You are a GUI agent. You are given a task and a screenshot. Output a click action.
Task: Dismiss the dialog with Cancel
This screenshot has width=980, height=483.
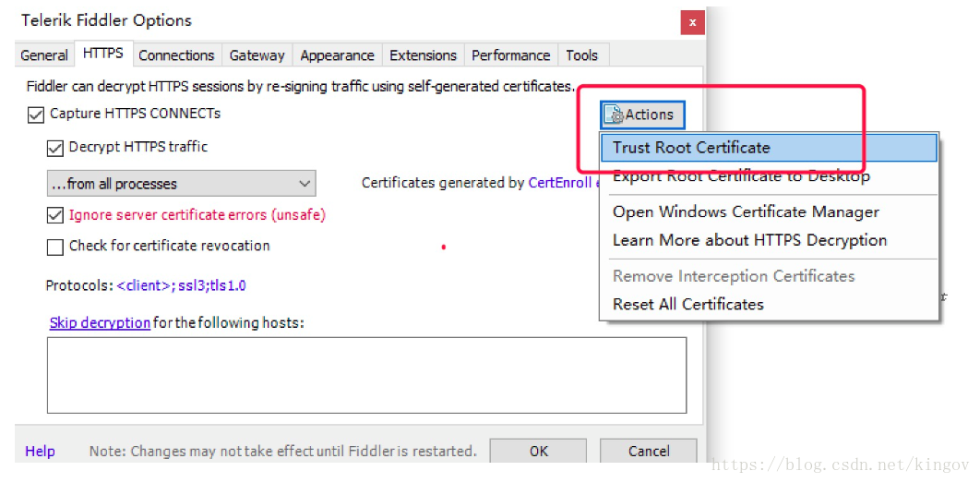pyautogui.click(x=649, y=451)
